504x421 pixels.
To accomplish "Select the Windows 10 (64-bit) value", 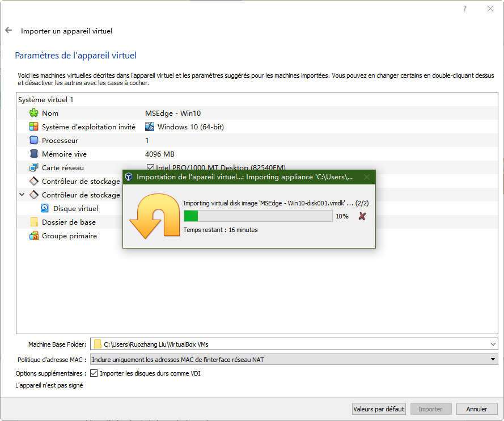I will [x=190, y=127].
